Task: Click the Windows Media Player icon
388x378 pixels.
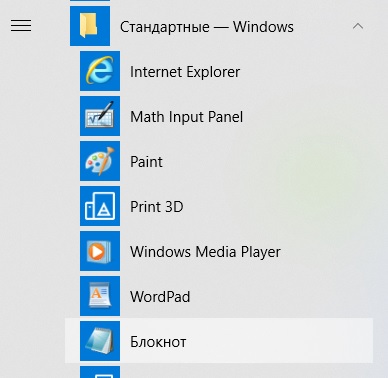Action: tap(100, 251)
